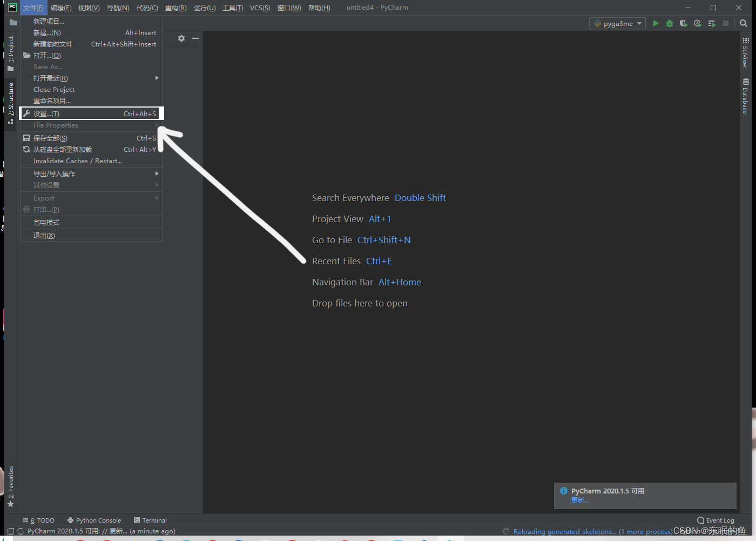Open 设置...(T) settings menu entry
756x541 pixels.
[x=91, y=113]
